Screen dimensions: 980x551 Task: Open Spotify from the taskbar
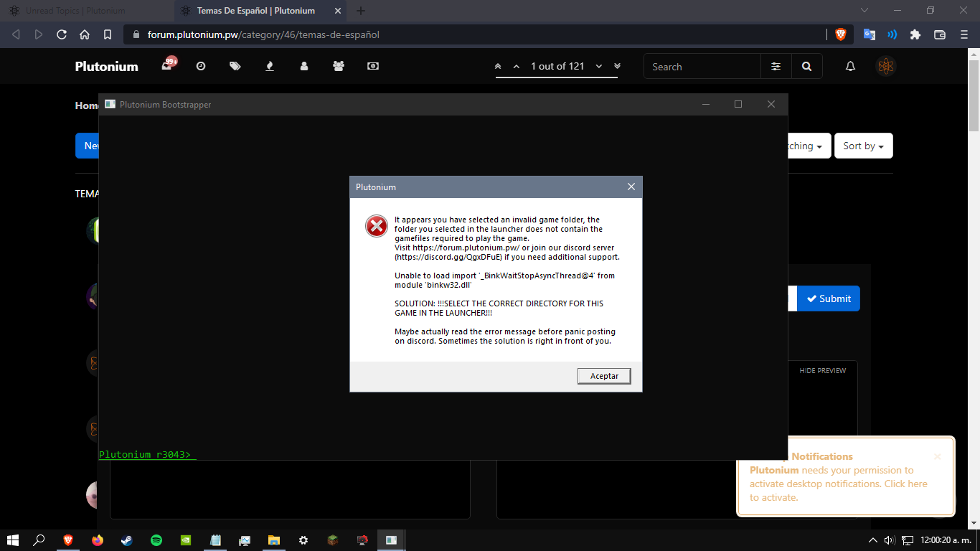156,540
